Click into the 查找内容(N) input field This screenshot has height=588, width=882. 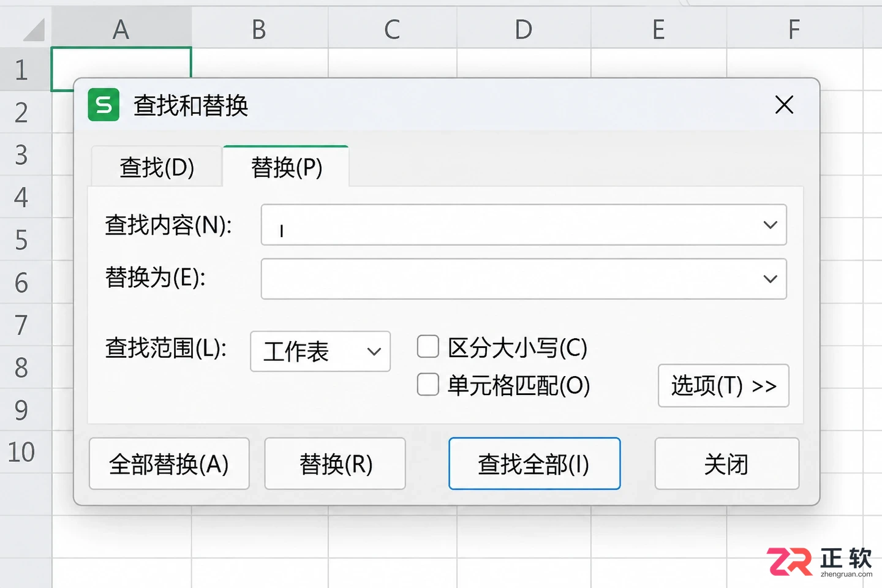click(x=524, y=225)
